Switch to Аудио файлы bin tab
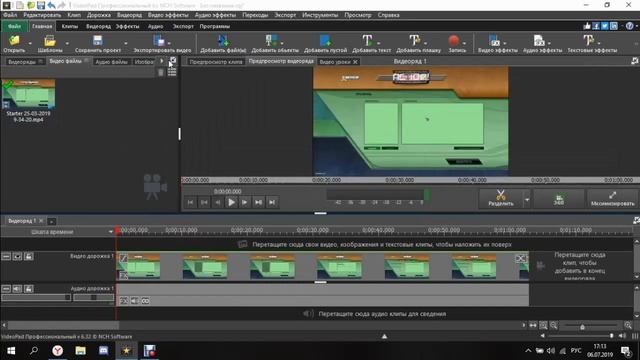 pyautogui.click(x=111, y=62)
